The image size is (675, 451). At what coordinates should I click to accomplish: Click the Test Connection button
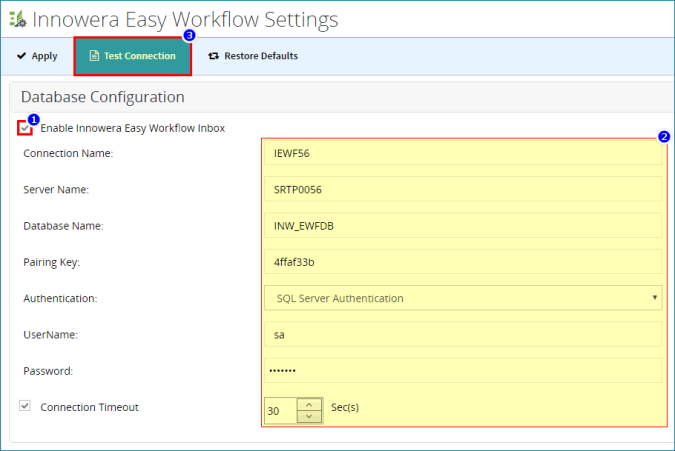[133, 56]
